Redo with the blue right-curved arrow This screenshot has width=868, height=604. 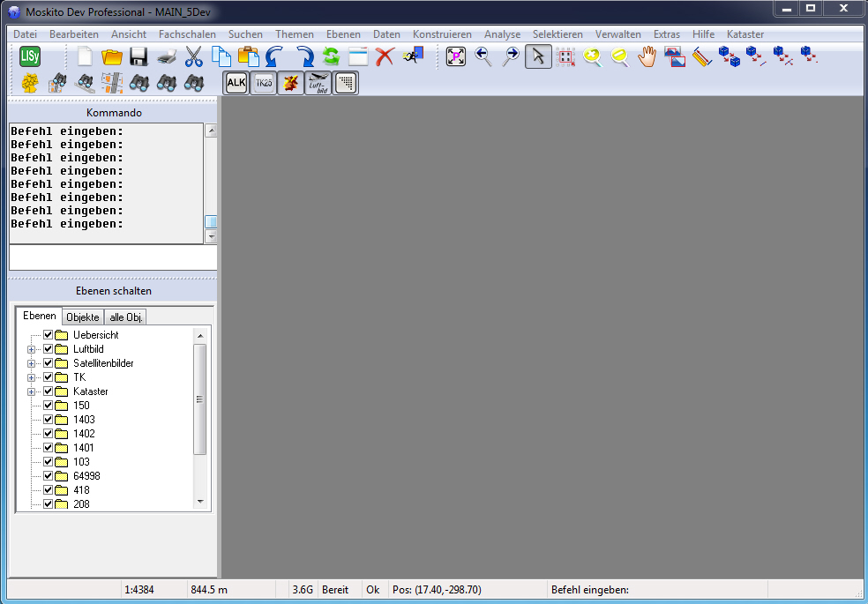(x=304, y=56)
